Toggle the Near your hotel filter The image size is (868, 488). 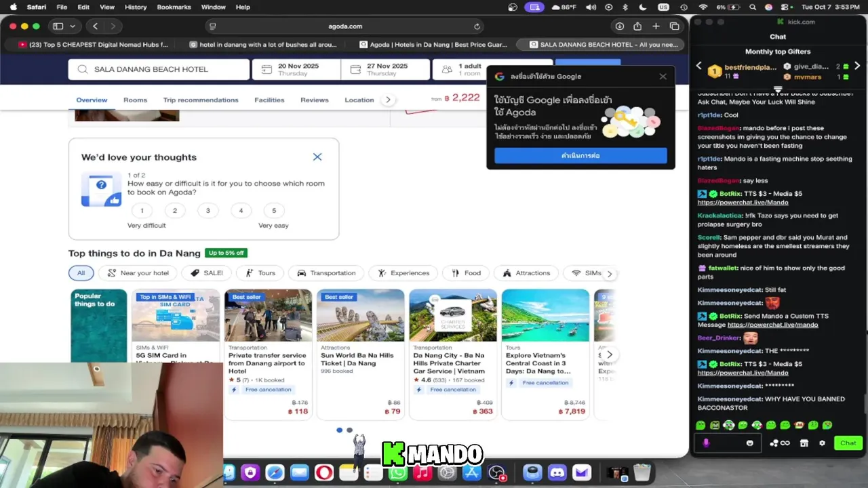click(138, 273)
